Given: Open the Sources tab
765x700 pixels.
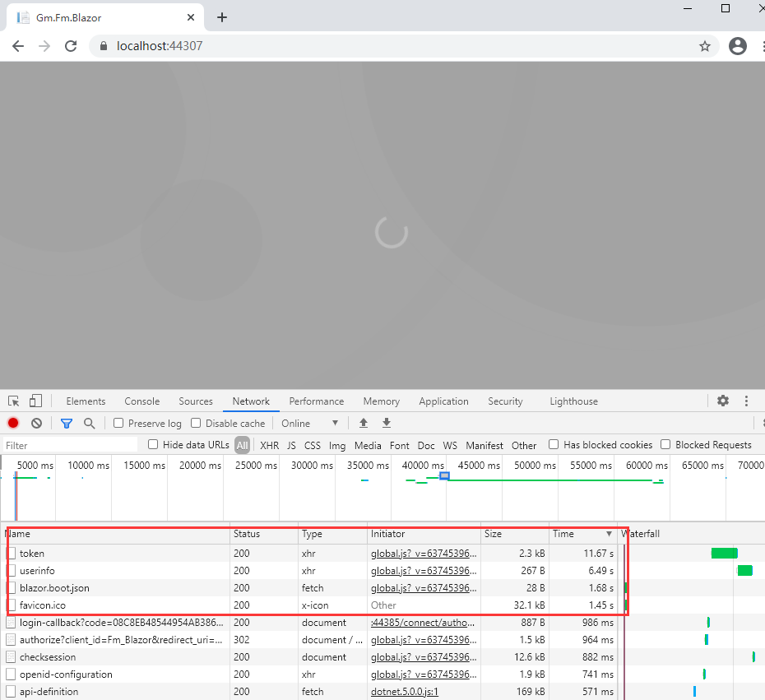Looking at the screenshot, I should click(196, 401).
